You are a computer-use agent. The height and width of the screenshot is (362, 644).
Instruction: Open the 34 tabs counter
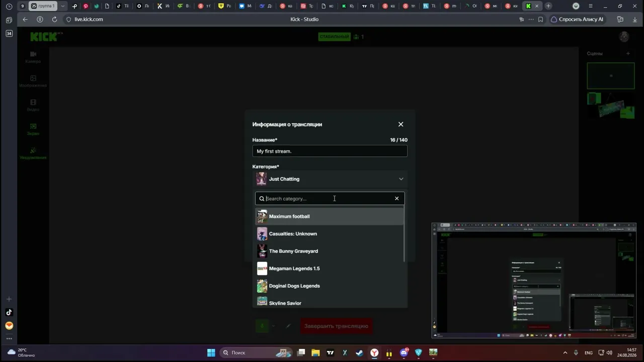[x=9, y=33]
